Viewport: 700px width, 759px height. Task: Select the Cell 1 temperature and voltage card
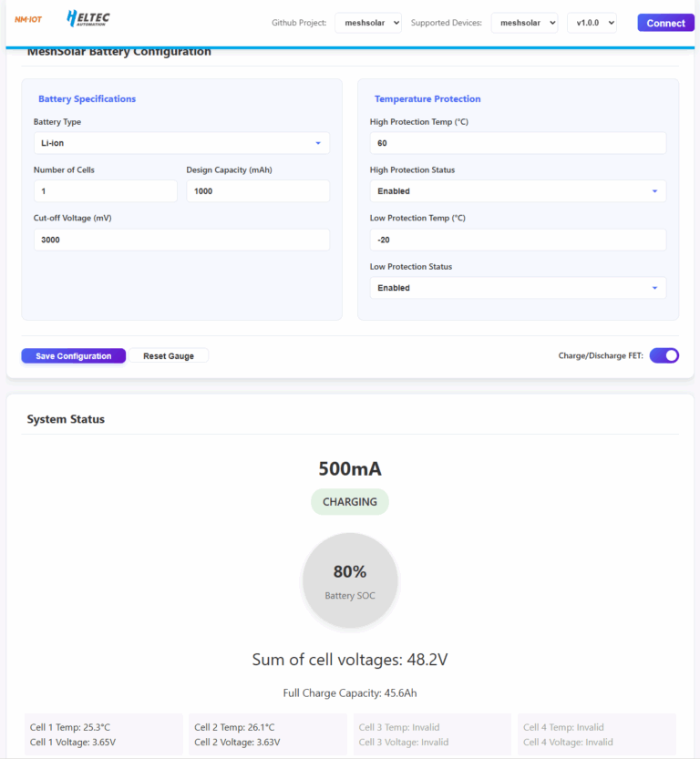pyautogui.click(x=104, y=734)
